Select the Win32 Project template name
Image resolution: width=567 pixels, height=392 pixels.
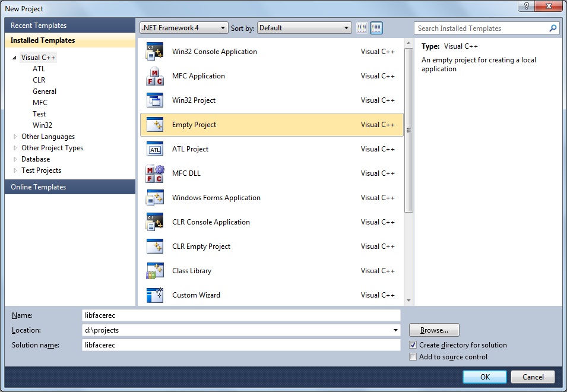click(x=194, y=100)
